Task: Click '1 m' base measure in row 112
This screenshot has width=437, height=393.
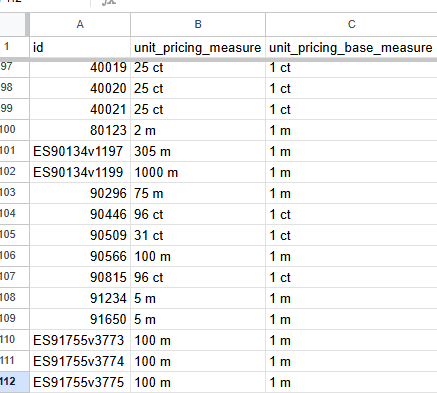Action: (351, 382)
